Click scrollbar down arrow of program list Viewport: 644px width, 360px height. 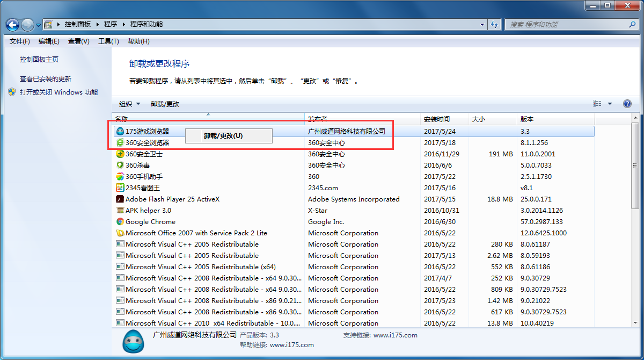click(x=635, y=322)
